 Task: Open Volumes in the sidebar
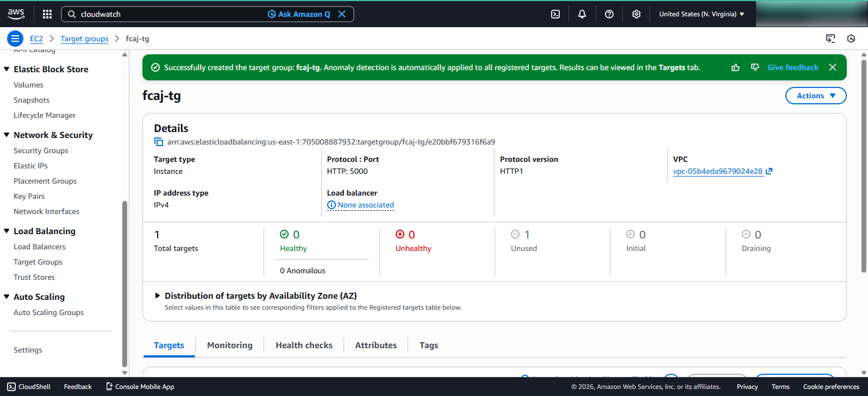tap(28, 85)
